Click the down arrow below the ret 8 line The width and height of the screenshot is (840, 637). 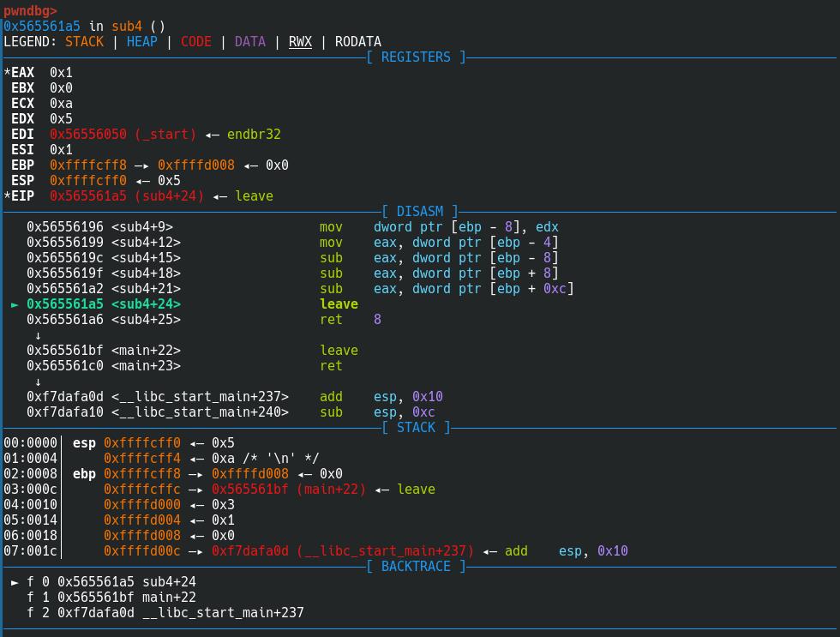pyautogui.click(x=39, y=335)
